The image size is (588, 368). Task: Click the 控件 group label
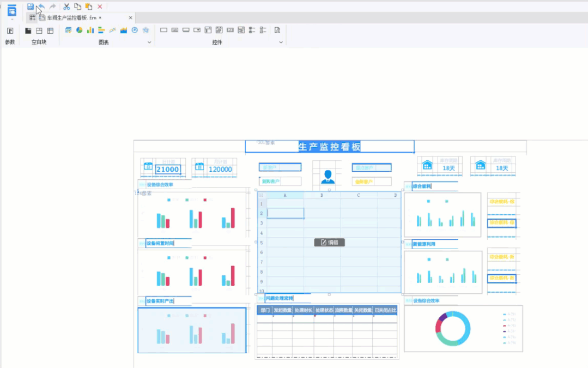click(217, 43)
